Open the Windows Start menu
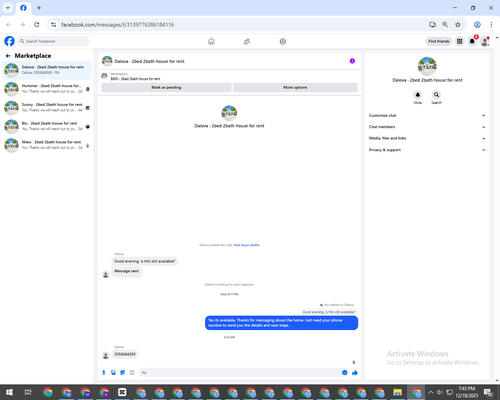 click(9, 392)
